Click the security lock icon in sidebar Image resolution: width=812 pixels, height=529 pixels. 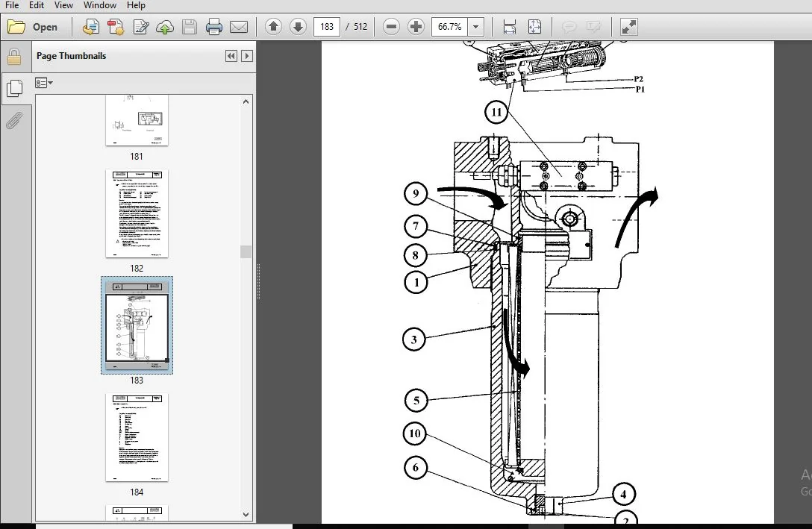14,57
